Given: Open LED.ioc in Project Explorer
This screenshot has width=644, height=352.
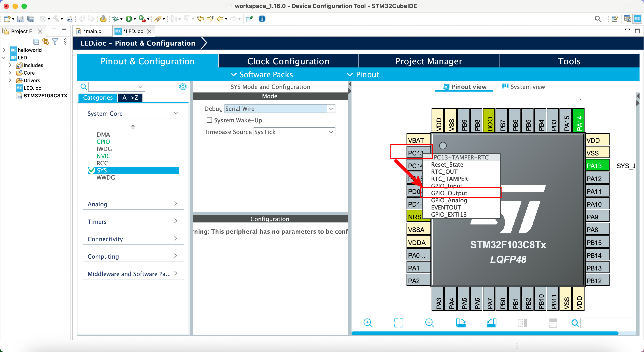Looking at the screenshot, I should pyautogui.click(x=32, y=88).
